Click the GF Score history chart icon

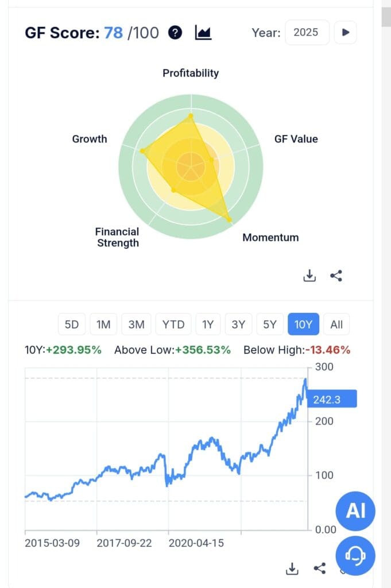coord(202,33)
